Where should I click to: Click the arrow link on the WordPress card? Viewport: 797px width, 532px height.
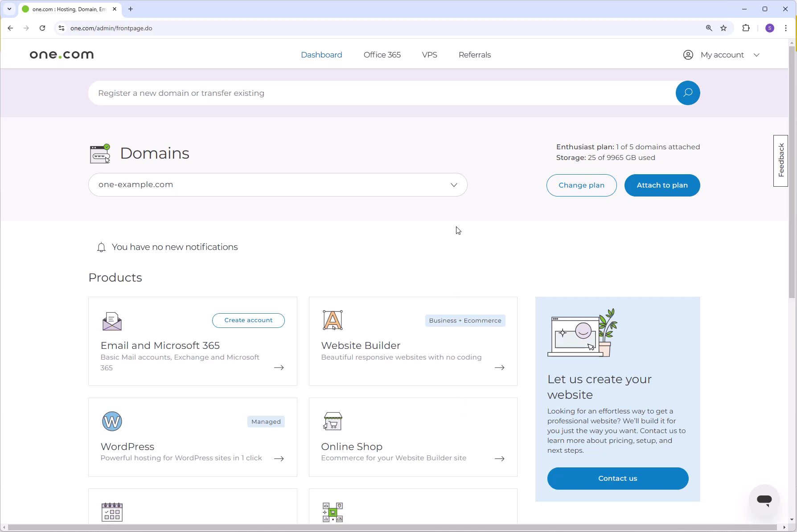[x=279, y=458]
